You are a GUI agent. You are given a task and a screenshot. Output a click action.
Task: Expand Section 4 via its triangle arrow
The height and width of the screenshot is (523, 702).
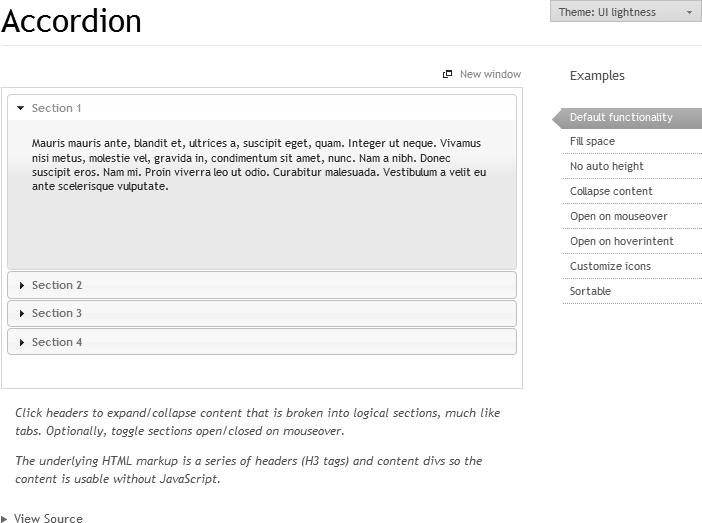(x=21, y=343)
